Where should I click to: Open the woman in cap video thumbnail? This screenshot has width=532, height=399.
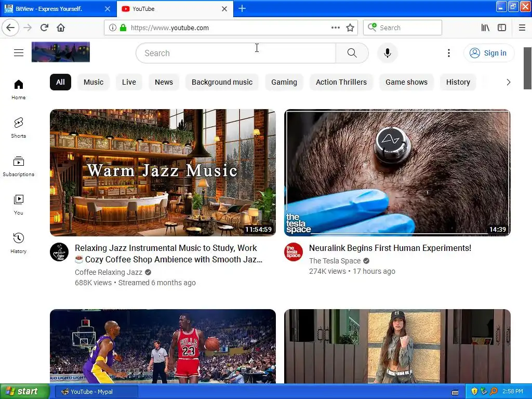click(397, 346)
